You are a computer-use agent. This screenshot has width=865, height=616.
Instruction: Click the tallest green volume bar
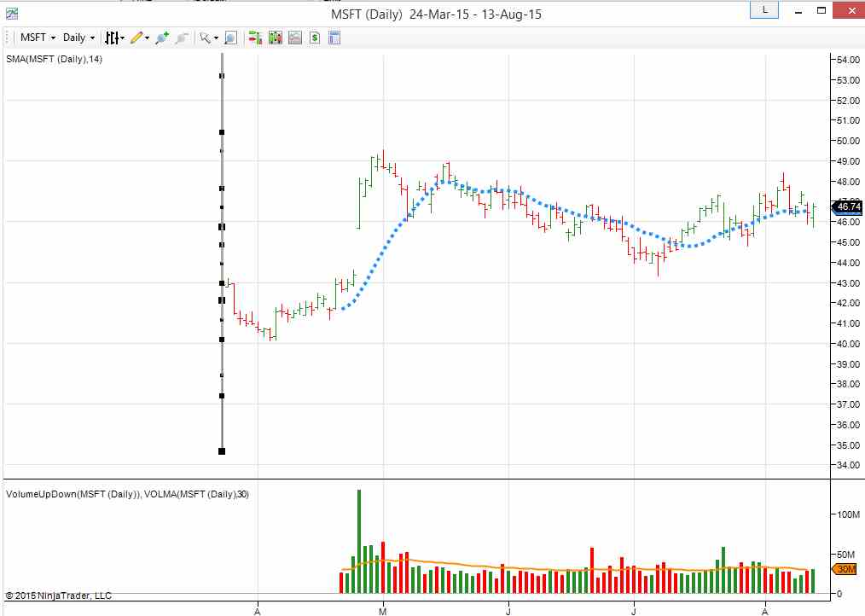click(359, 542)
